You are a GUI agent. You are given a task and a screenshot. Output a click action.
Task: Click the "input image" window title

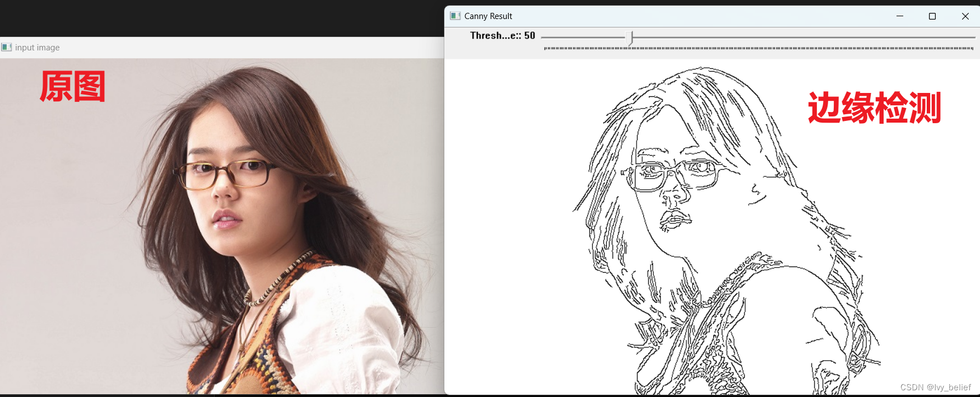pyautogui.click(x=37, y=48)
